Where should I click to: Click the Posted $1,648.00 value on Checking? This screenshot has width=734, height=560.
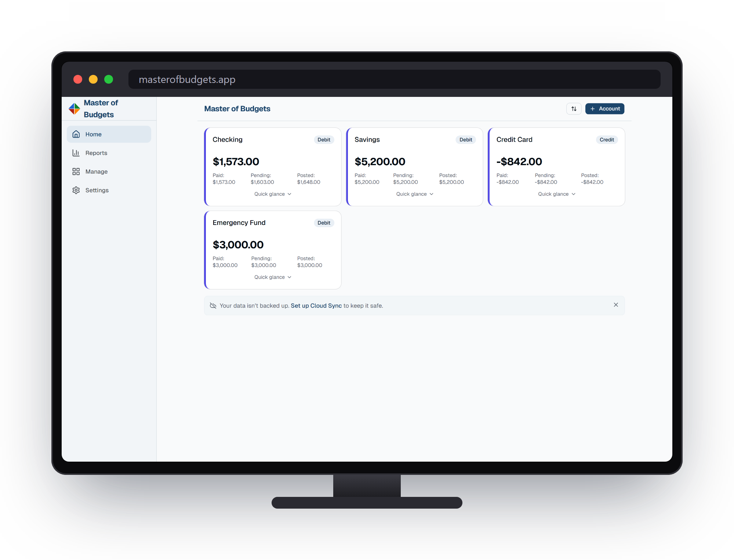click(309, 182)
